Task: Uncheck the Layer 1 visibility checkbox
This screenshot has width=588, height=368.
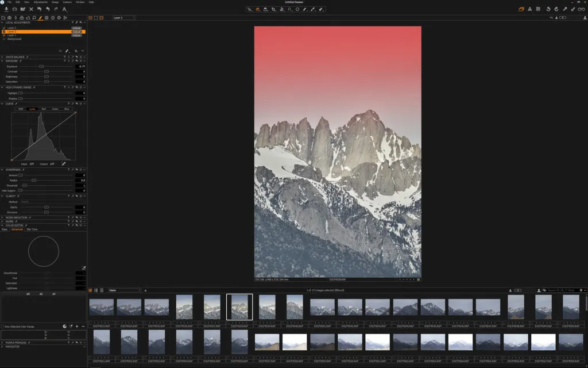Action: coord(4,35)
